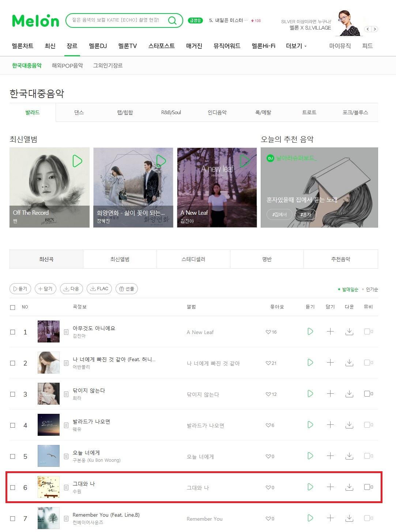This screenshot has width=396, height=532.
Task: Click the FLAC download button
Action: point(99,289)
